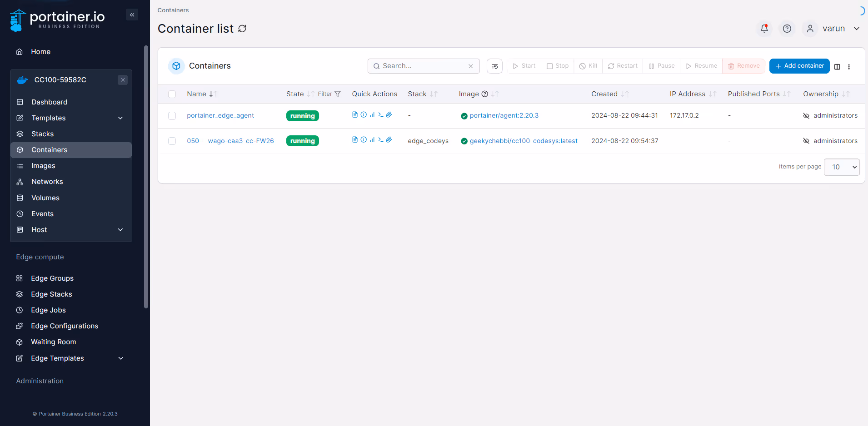Screen dimensions: 868x426
Task: Select all containers checkbox in header
Action: coord(172,94)
